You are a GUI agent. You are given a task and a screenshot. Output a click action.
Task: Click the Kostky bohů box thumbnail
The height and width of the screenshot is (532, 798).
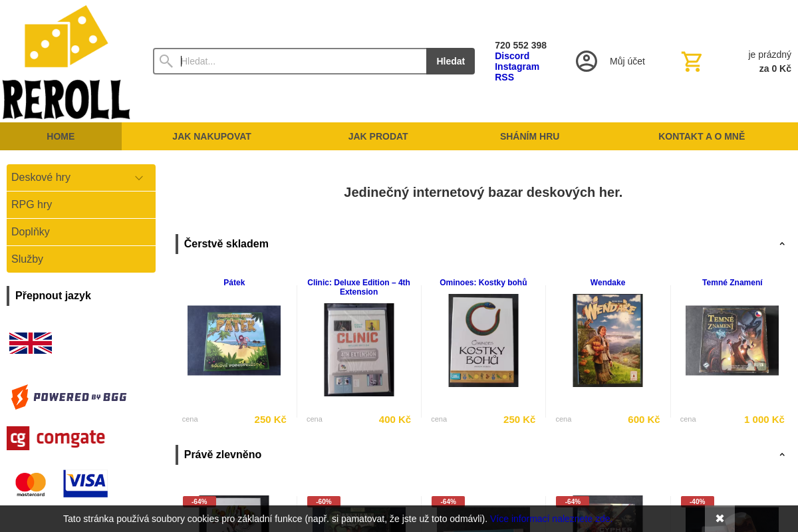483,340
